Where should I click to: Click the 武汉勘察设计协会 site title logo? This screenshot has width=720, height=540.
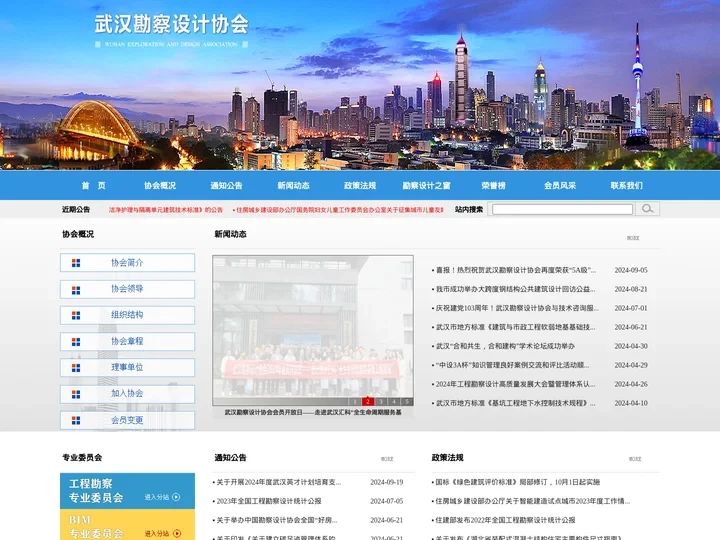coord(171,24)
